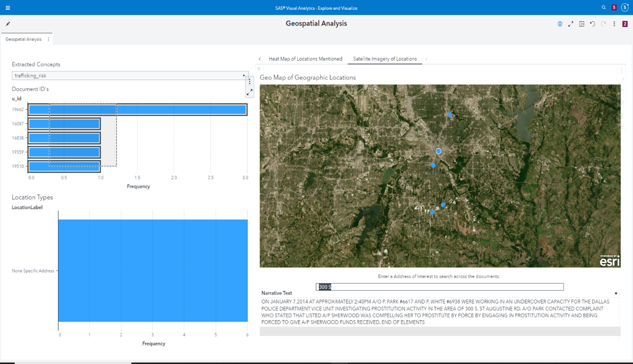Open Geospatial Analysis page tab options
The image size is (633, 364).
click(x=49, y=39)
